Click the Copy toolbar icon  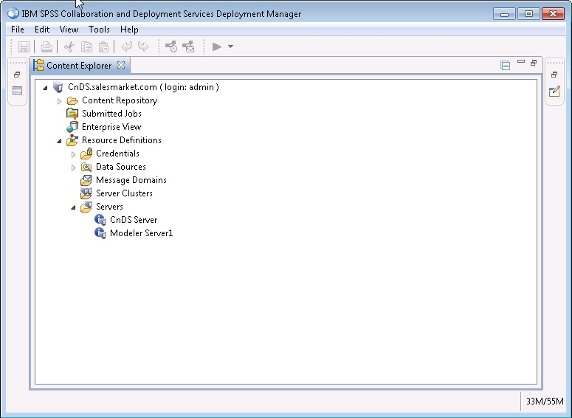[x=86, y=47]
